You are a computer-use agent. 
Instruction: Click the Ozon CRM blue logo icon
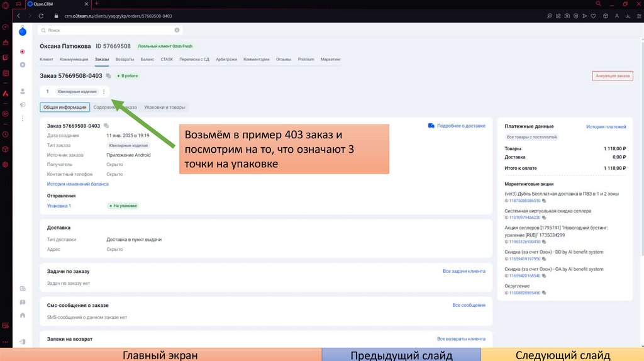[x=23, y=31]
